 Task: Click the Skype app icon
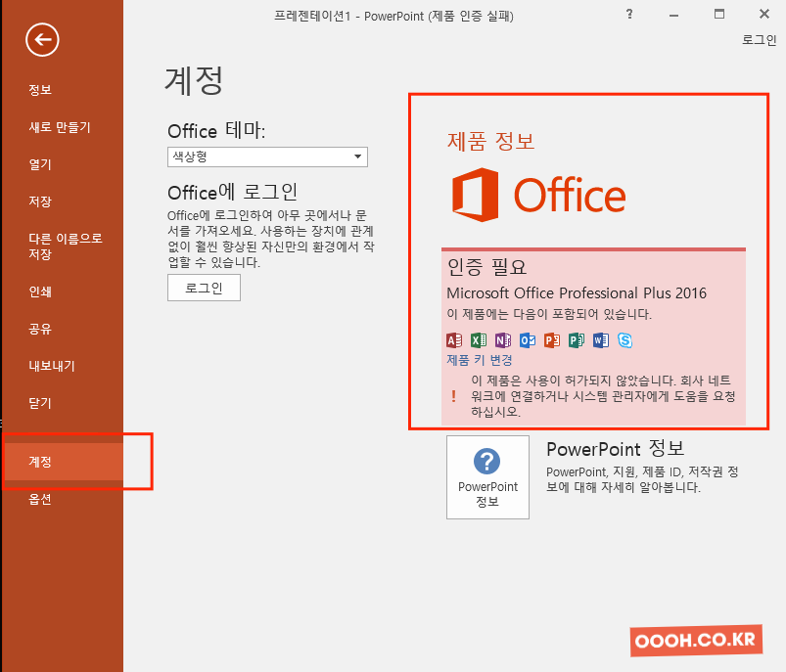click(x=625, y=340)
